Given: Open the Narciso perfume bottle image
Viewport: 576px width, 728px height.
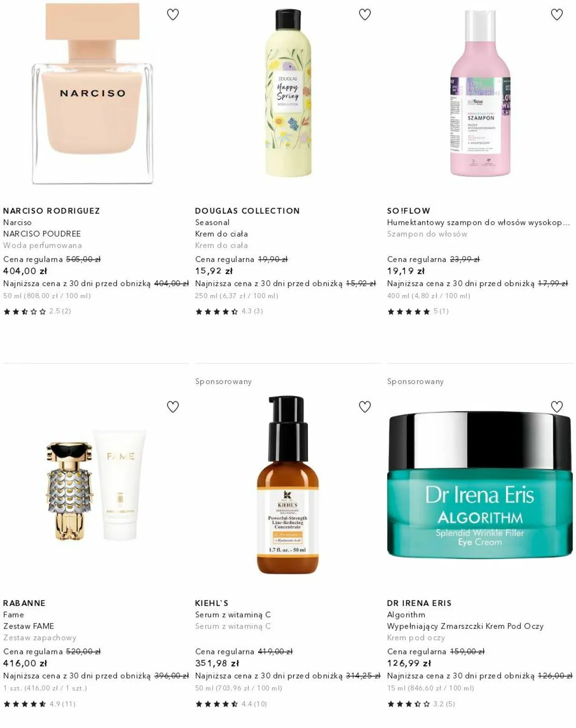Looking at the screenshot, I should click(93, 94).
